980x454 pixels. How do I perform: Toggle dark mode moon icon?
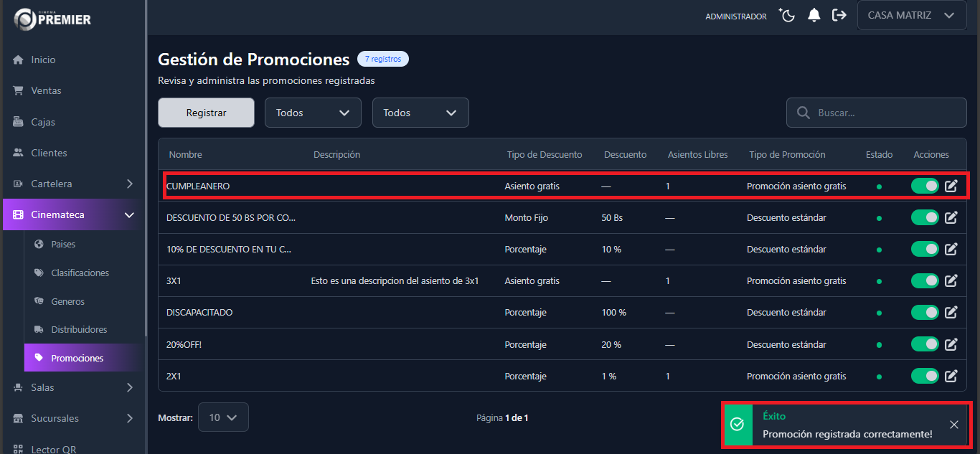(x=788, y=16)
